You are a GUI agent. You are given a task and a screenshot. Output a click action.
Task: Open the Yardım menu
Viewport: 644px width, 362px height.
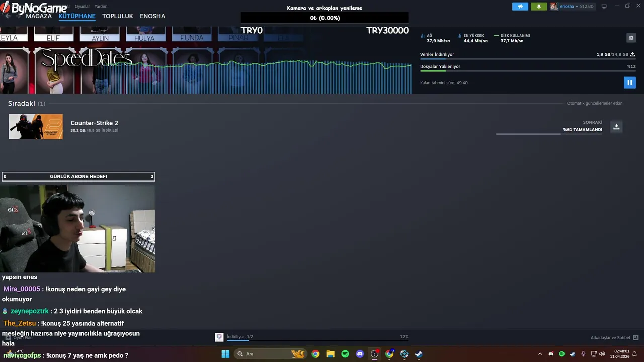click(101, 6)
